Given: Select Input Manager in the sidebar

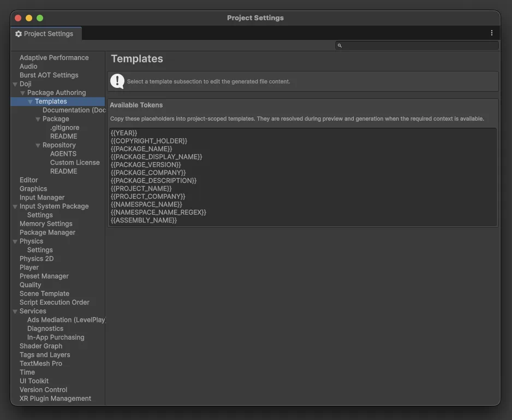Looking at the screenshot, I should [42, 197].
